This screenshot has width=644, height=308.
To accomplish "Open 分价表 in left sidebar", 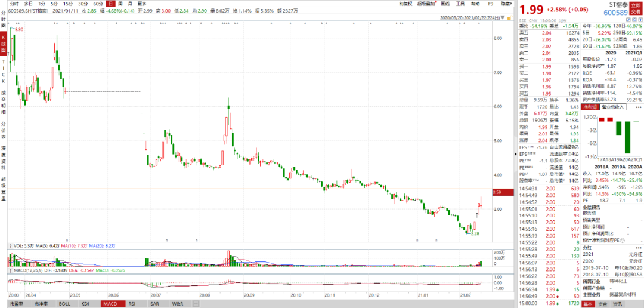I will [x=4, y=131].
